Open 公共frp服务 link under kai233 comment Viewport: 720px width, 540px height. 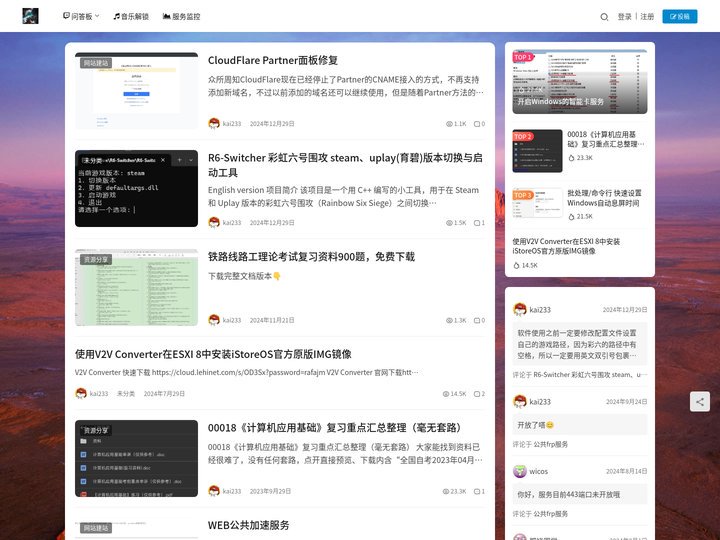point(550,444)
